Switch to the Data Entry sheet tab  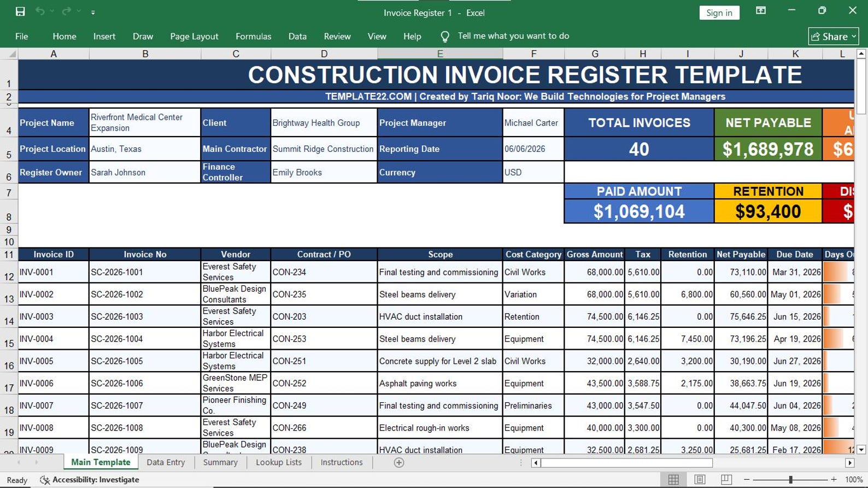click(x=166, y=462)
